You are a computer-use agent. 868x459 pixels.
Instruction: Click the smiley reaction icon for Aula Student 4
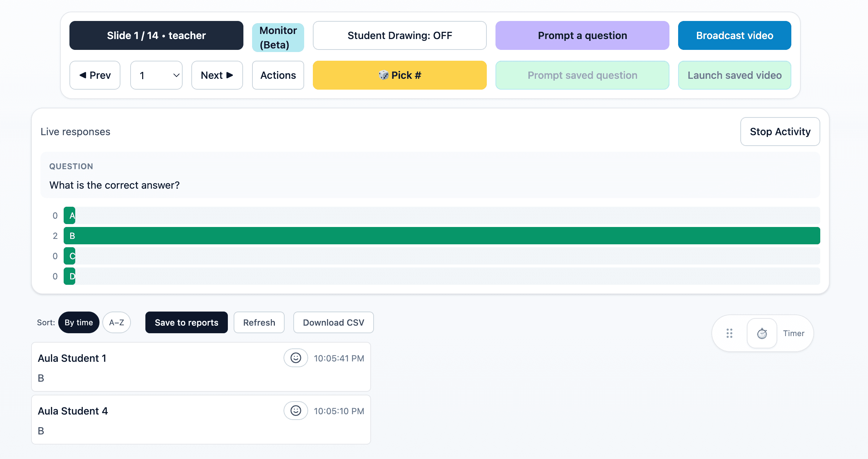[x=296, y=411]
